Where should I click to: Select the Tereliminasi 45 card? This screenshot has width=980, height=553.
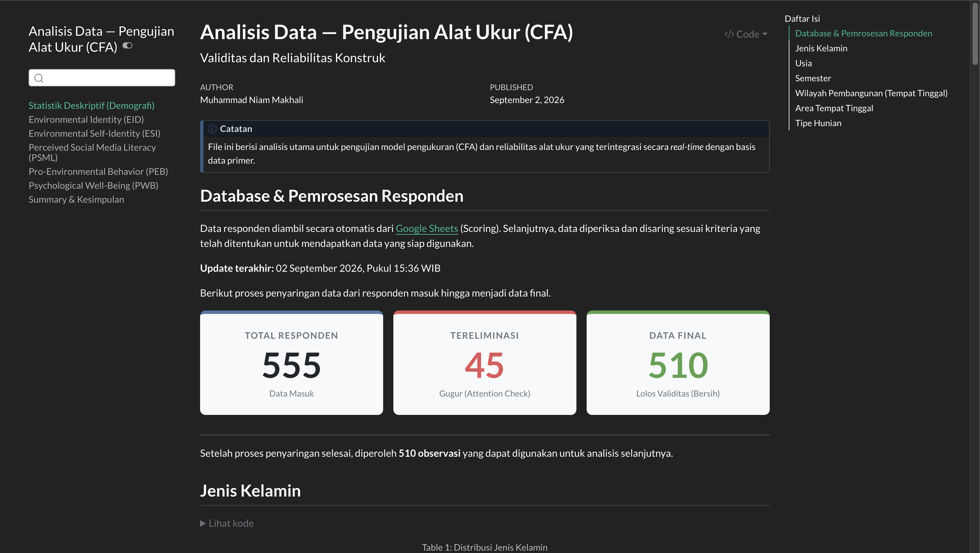[485, 363]
